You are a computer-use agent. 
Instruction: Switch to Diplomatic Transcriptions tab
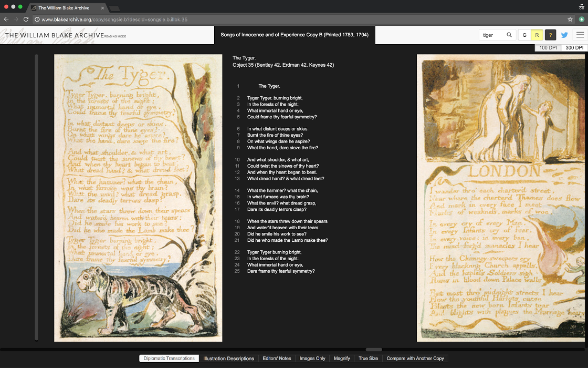[x=169, y=358]
